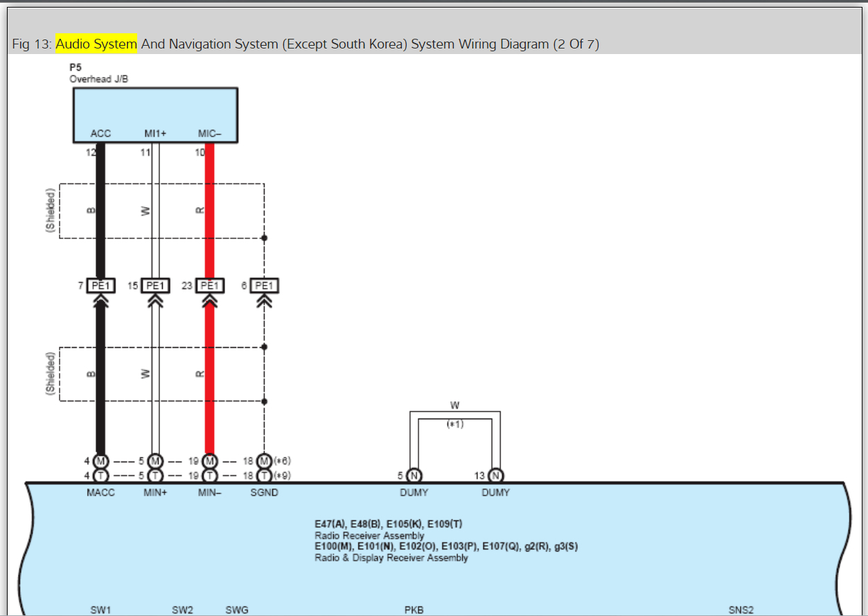Click the "E100(M), E101(N), E102(O)..." connector list
Screen dimensions: 868x616
tap(446, 547)
